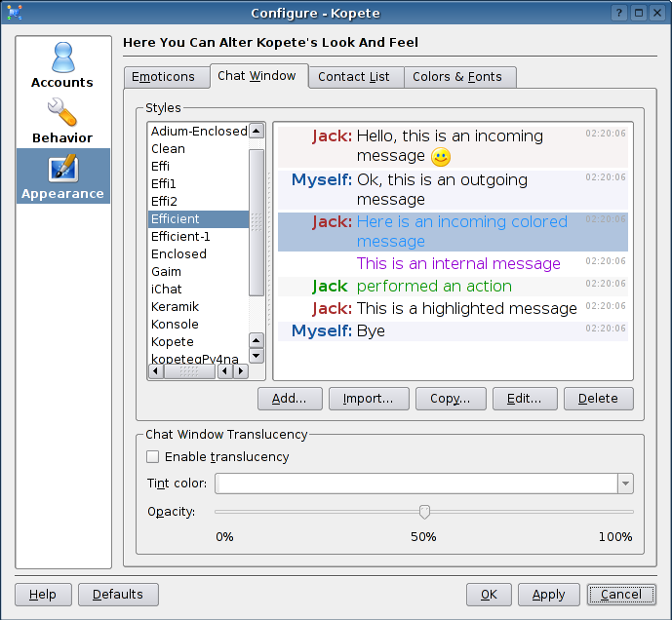The width and height of the screenshot is (672, 620).
Task: Select the Effi style
Action: pyautogui.click(x=198, y=167)
